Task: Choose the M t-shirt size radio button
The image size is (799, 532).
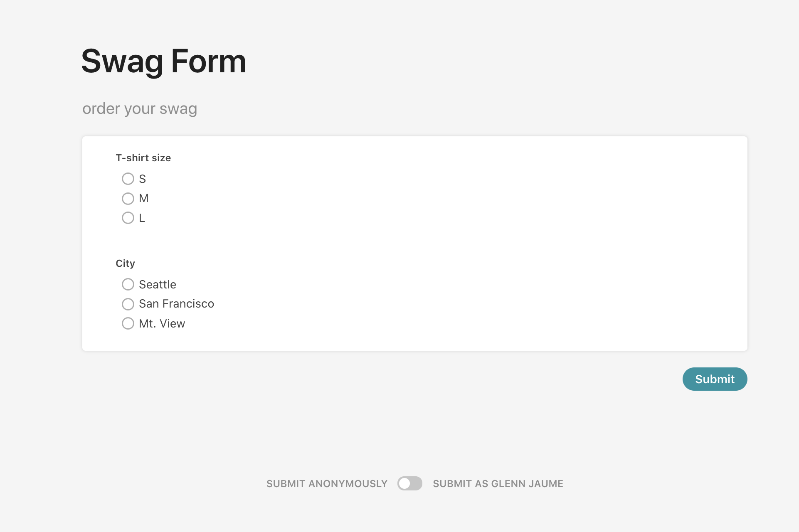Action: 128,199
